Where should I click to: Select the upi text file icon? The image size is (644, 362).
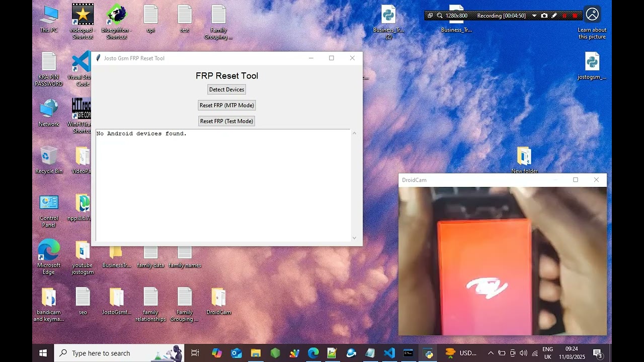pyautogui.click(x=150, y=19)
